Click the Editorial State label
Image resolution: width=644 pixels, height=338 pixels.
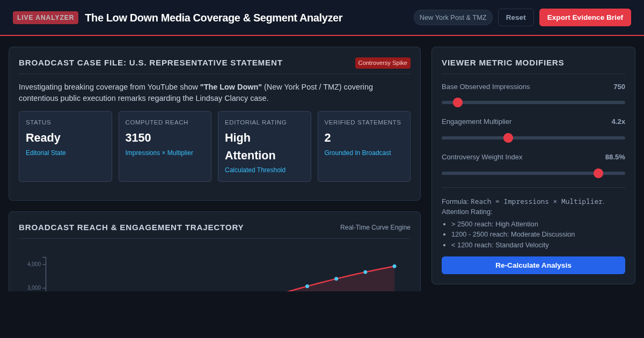click(x=46, y=153)
